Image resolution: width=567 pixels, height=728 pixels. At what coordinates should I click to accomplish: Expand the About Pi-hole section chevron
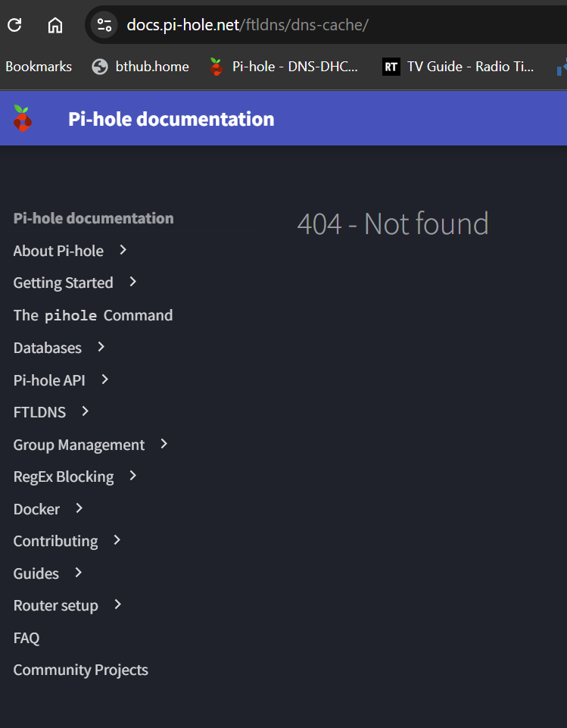pyautogui.click(x=123, y=250)
